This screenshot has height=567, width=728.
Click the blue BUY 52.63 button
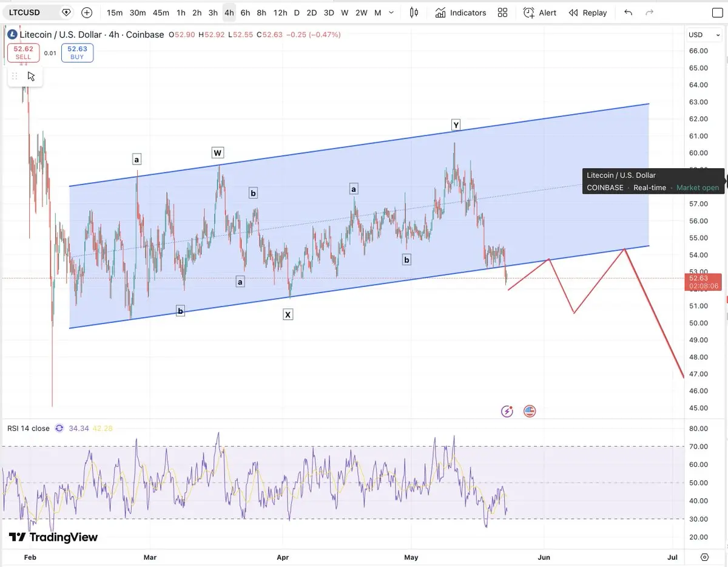pyautogui.click(x=77, y=53)
